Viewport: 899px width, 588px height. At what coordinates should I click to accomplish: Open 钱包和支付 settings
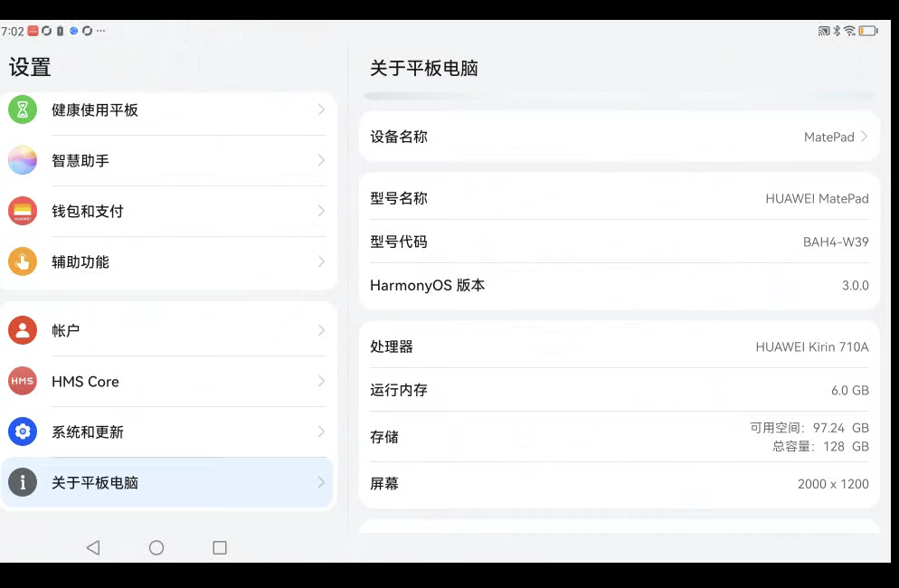pos(167,211)
